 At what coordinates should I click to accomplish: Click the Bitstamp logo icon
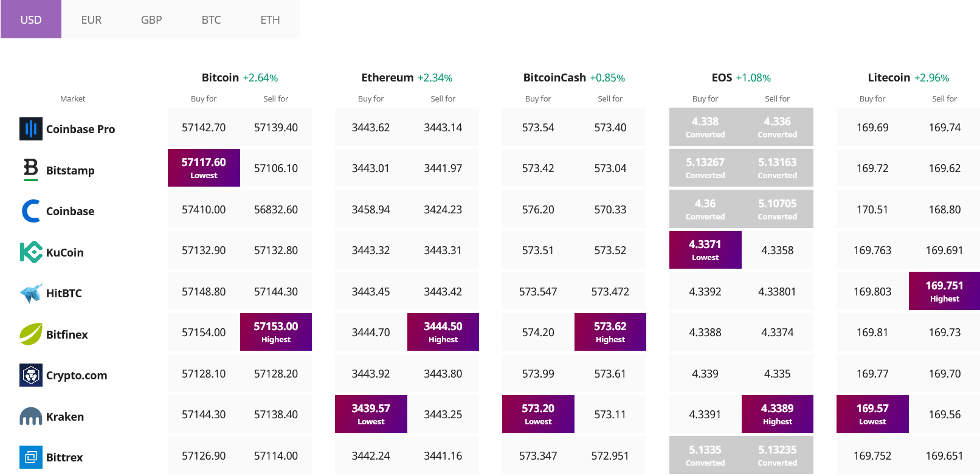click(x=31, y=170)
